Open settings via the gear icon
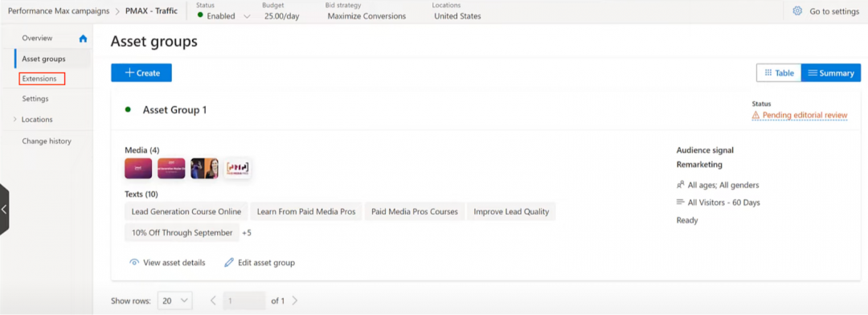 click(x=798, y=11)
